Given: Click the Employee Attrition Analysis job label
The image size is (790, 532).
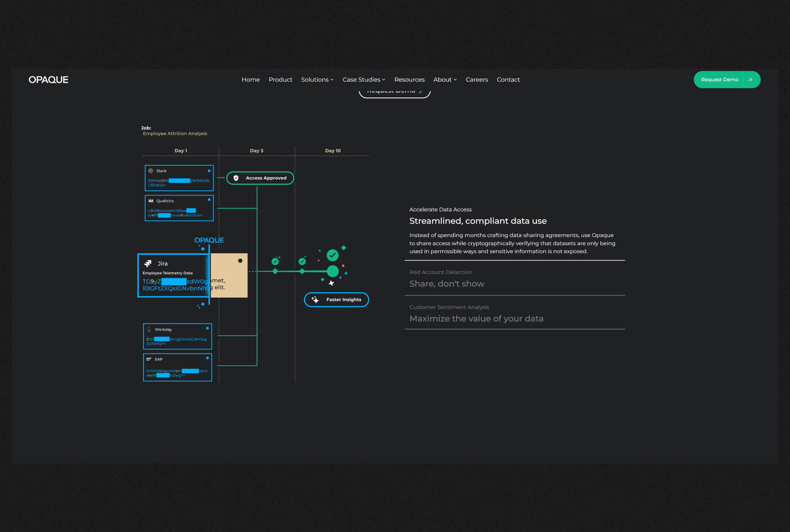Looking at the screenshot, I should point(175,134).
